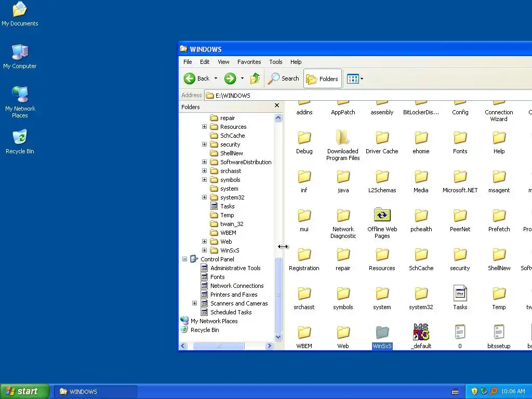This screenshot has height=399, width=532.
Task: Open the Tools menu
Action: point(276,62)
